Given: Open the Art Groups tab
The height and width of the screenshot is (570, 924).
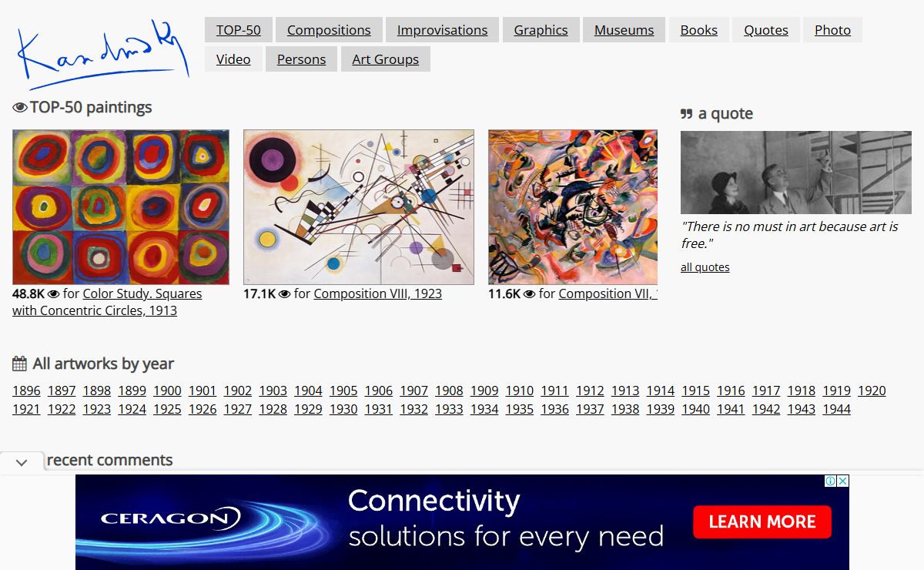Looking at the screenshot, I should (386, 59).
